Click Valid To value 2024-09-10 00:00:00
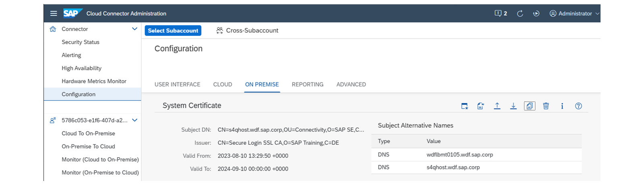The height and width of the screenshot is (185, 644). (x=253, y=169)
